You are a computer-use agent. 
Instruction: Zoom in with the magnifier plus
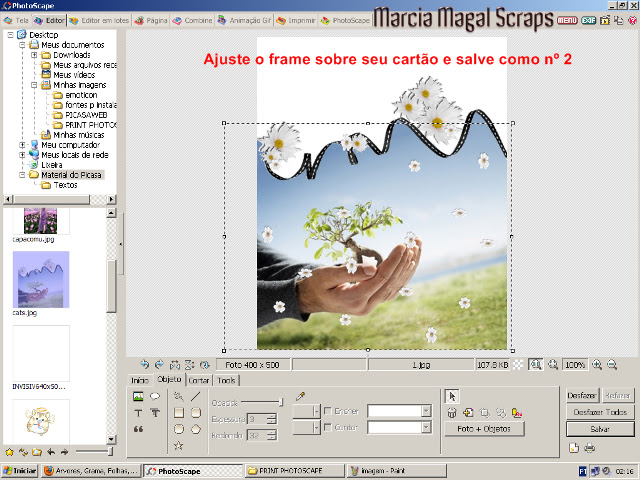[x=597, y=364]
